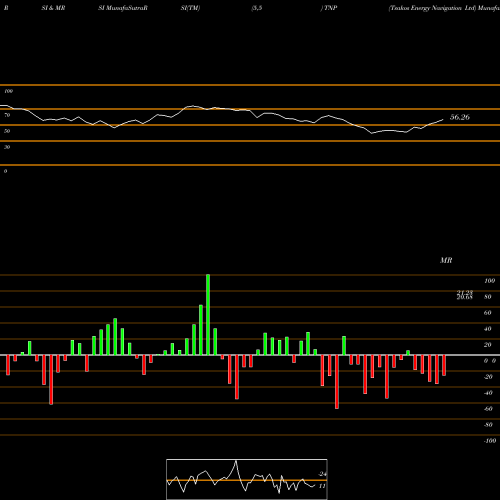The image size is (500, 500).
Task: Click the tallest green histogram bar
Action: tap(208, 315)
